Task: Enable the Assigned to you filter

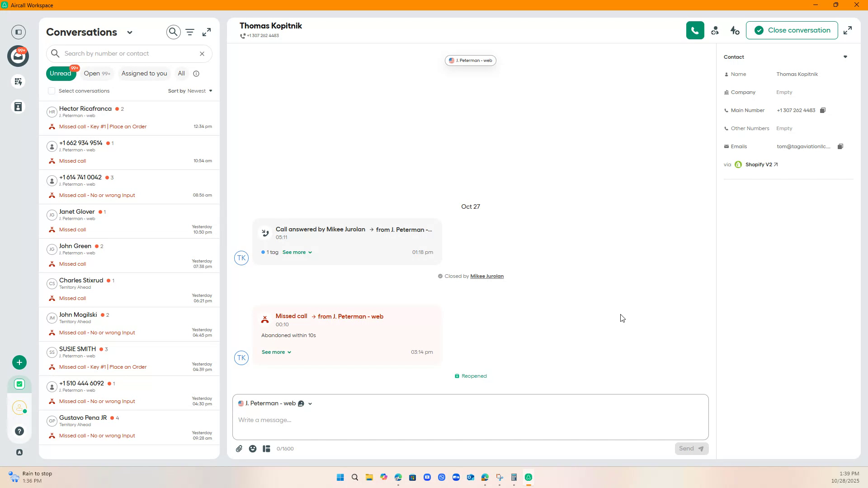Action: click(x=144, y=73)
